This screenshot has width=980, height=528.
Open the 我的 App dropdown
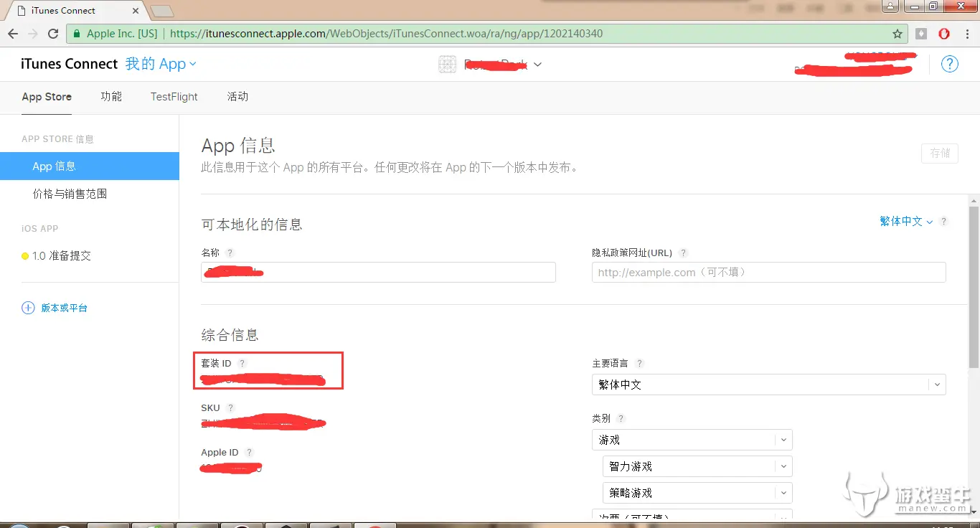click(x=161, y=64)
